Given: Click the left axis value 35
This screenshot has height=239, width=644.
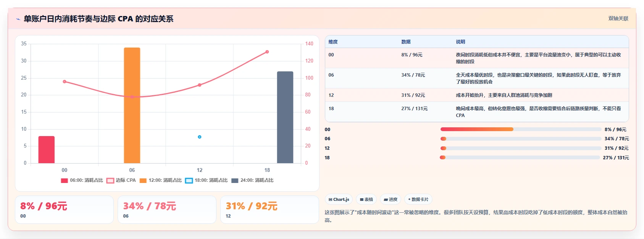Looking at the screenshot, I should tap(24, 44).
